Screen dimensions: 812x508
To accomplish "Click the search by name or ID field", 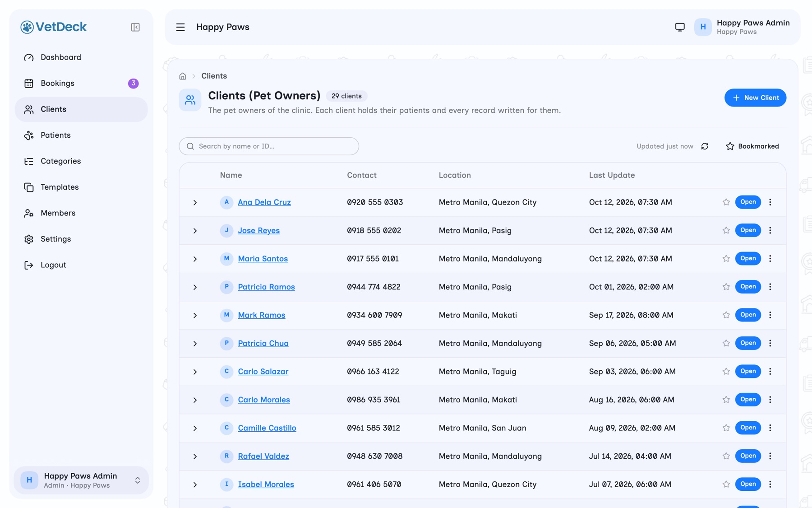I will (269, 146).
